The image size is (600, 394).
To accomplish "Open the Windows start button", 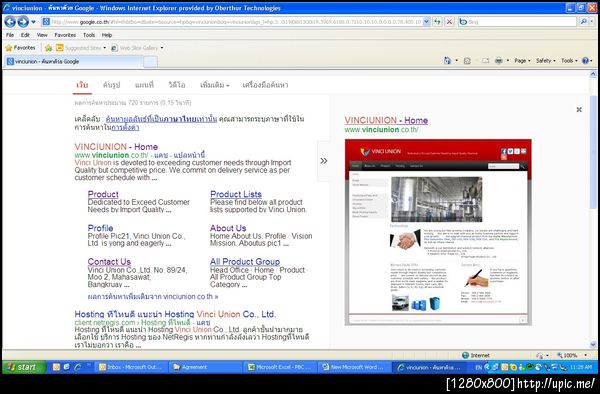I will pyautogui.click(x=24, y=367).
